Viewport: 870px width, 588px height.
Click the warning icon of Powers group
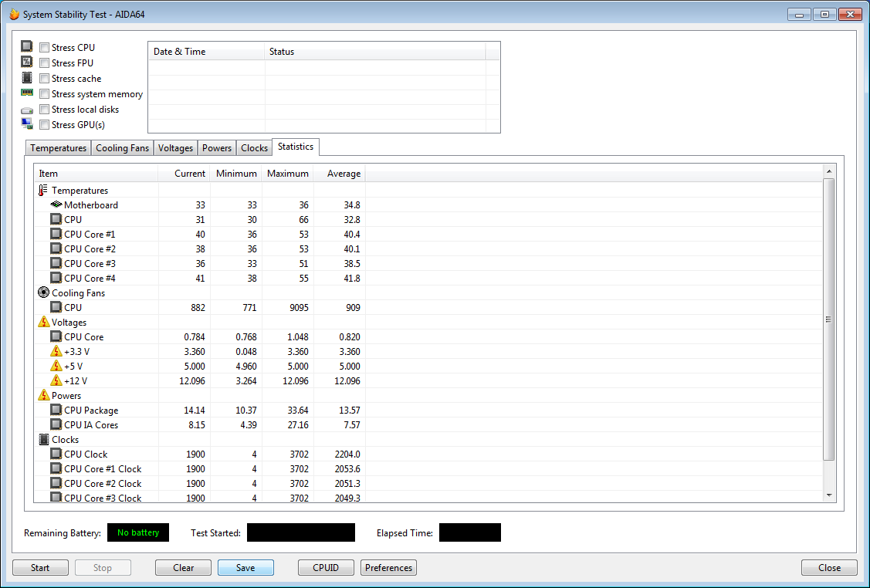[44, 395]
